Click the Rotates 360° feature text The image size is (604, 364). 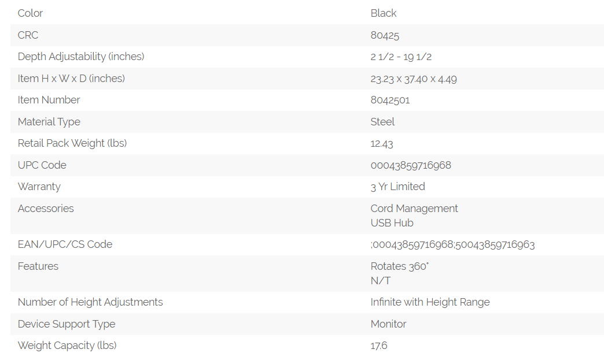[399, 266]
